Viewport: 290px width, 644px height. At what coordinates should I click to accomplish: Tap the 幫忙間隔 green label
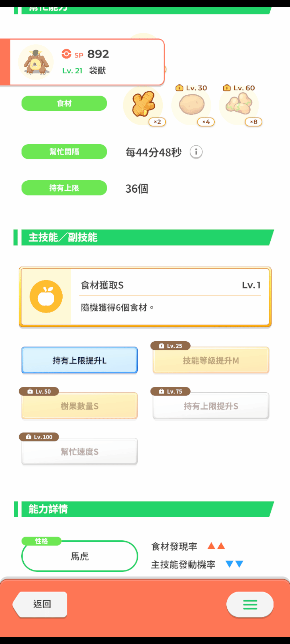[x=64, y=152]
